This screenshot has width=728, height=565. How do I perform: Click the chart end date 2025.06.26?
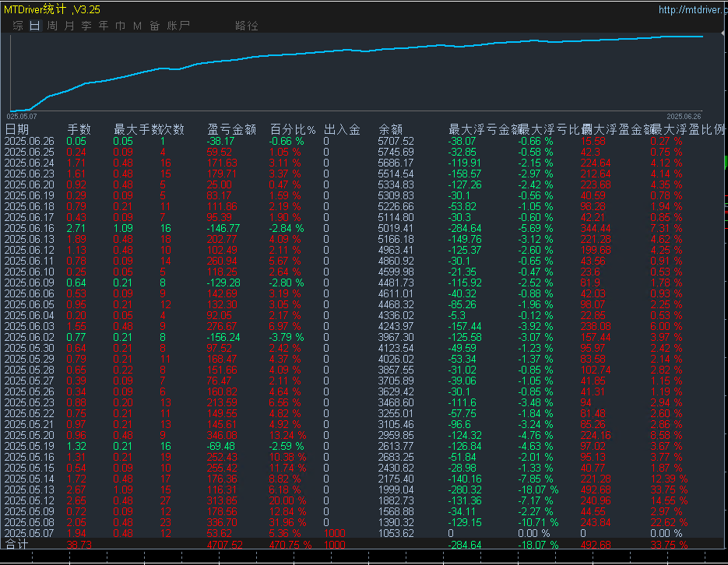tap(684, 117)
